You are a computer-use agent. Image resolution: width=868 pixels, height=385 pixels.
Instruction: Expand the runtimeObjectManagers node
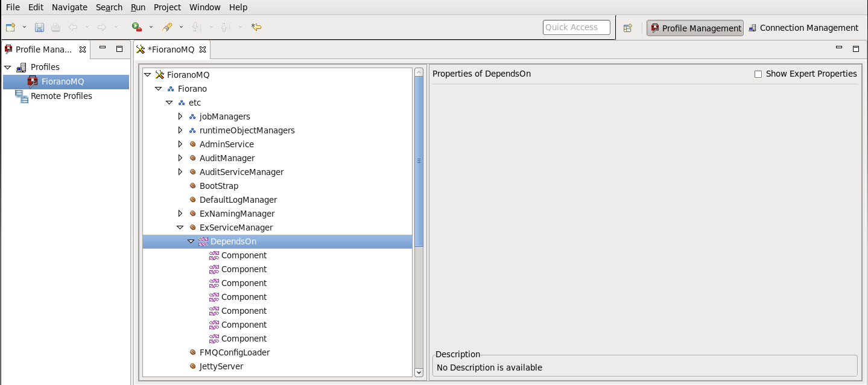(180, 130)
